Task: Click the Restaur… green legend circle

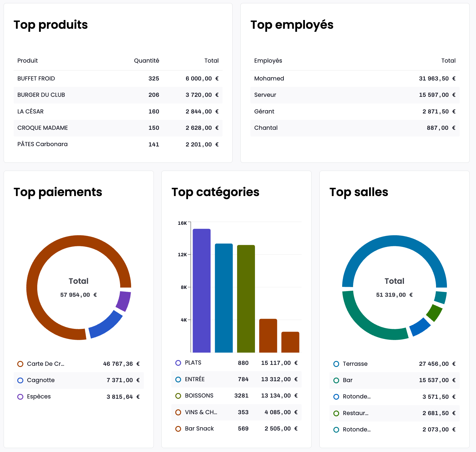Action: [x=336, y=413]
